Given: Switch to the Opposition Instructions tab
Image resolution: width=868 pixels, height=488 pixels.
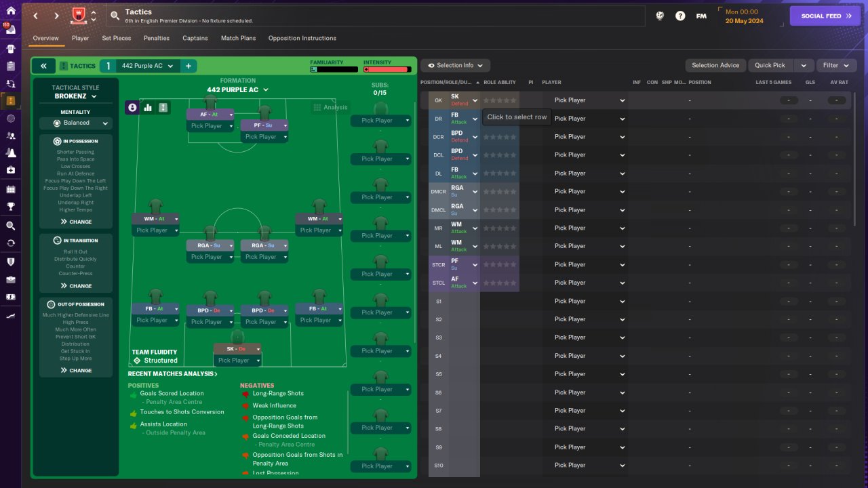Looking at the screenshot, I should pos(302,38).
